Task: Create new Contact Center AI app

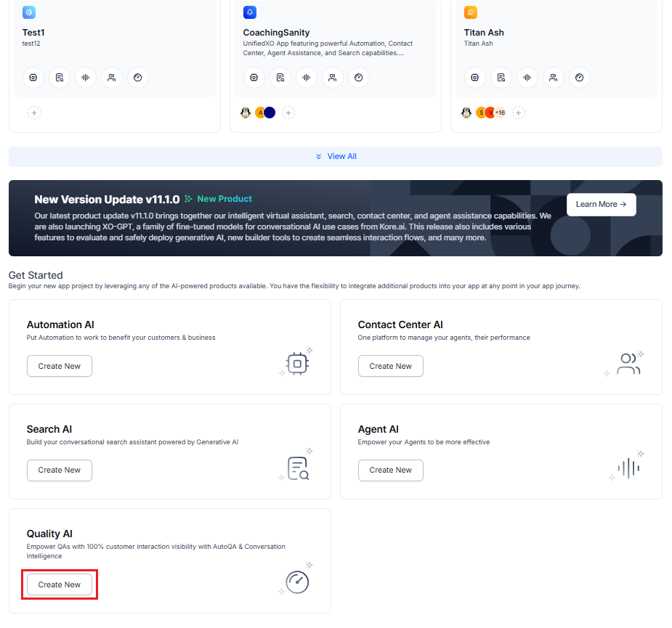Action: point(390,366)
